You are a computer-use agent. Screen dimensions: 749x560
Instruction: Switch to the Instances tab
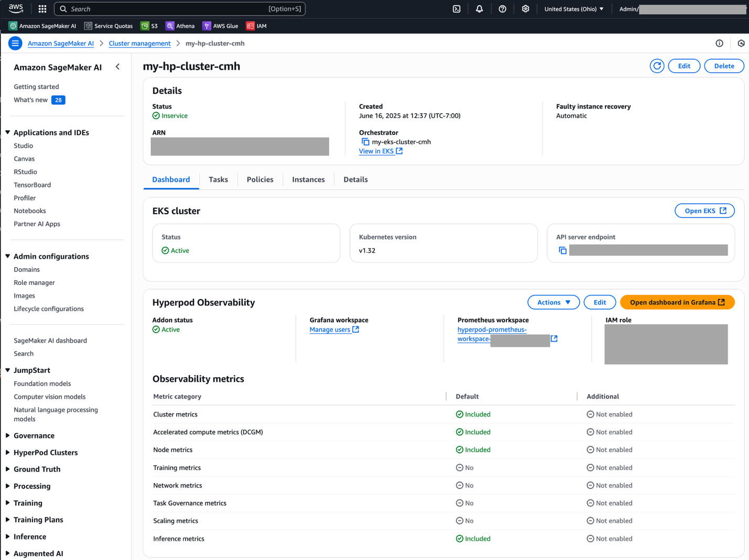pyautogui.click(x=308, y=180)
